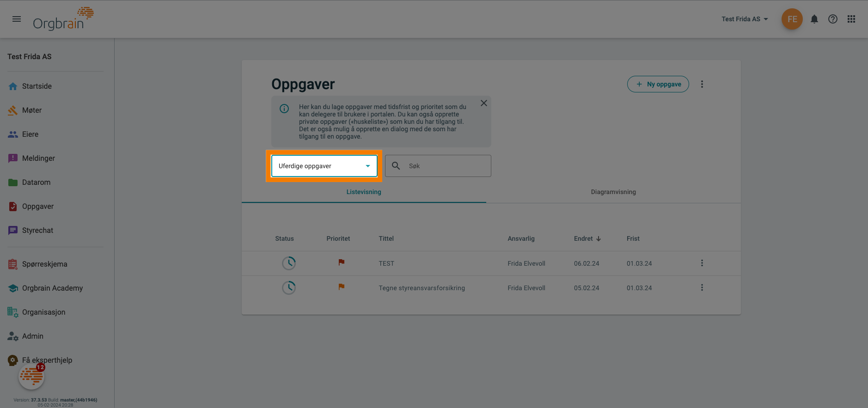
Task: Click the folder icon beside Datarom
Action: (13, 183)
